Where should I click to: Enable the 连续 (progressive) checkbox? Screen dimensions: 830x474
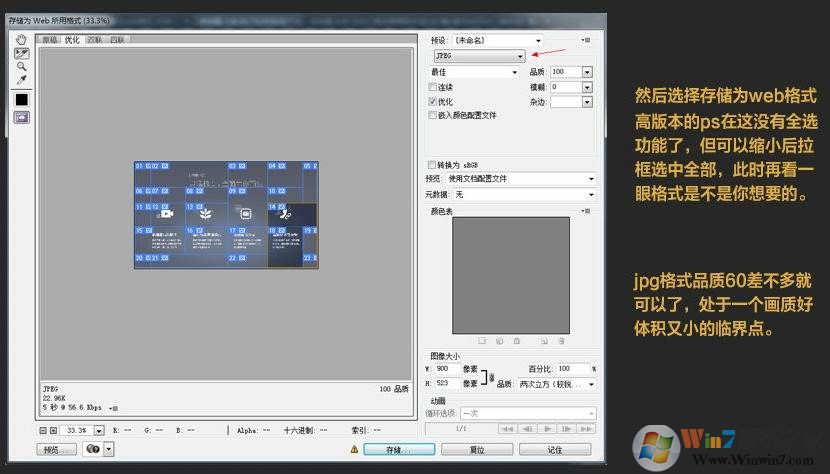click(432, 87)
